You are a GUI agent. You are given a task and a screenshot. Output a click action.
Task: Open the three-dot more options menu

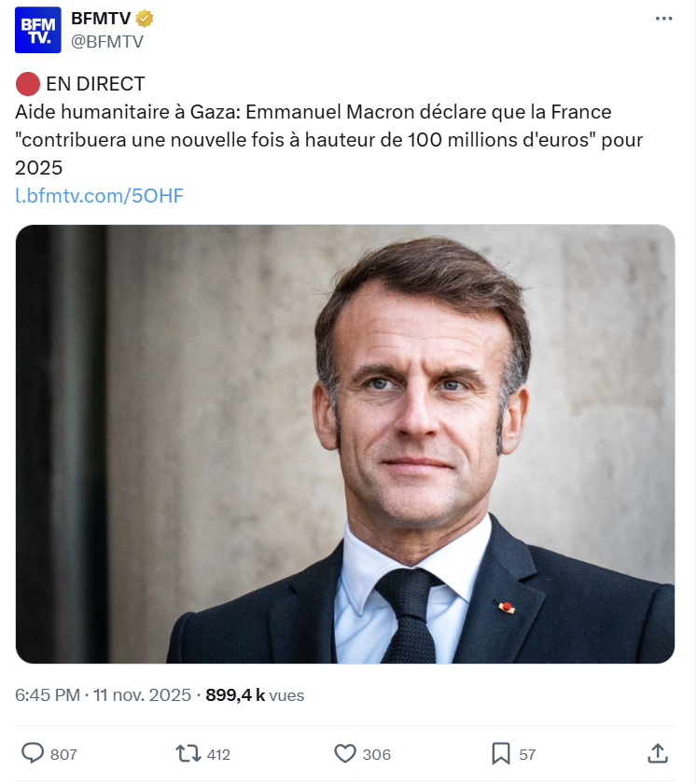pyautogui.click(x=663, y=18)
